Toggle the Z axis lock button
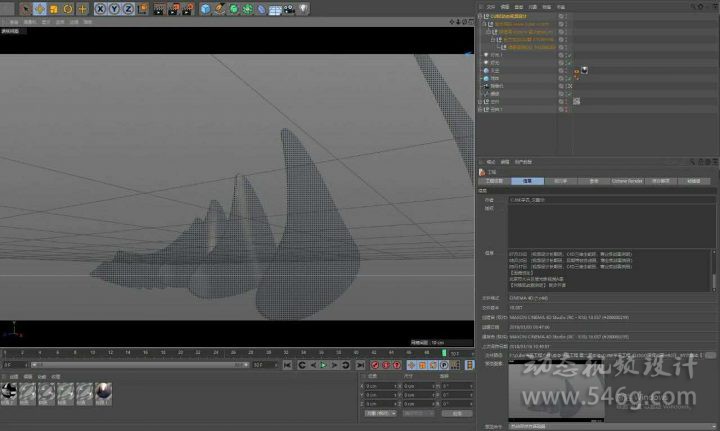Screen dimensions: 720x431 tap(127, 9)
